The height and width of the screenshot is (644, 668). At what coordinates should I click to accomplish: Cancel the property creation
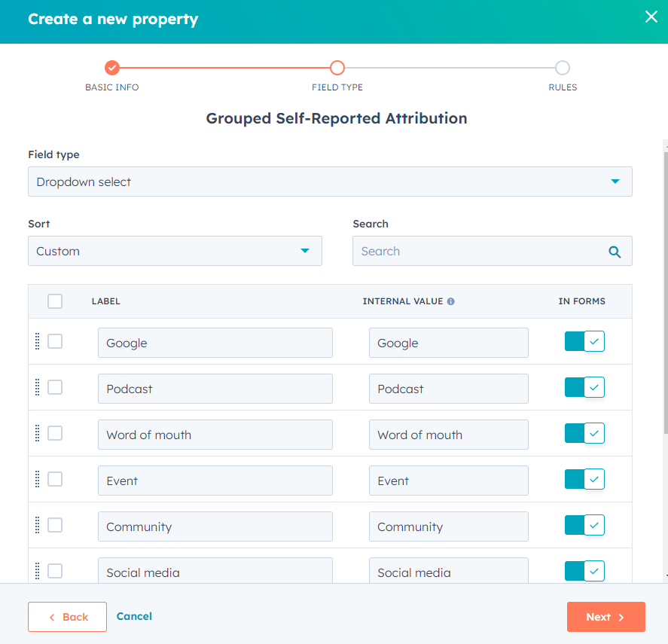point(133,616)
